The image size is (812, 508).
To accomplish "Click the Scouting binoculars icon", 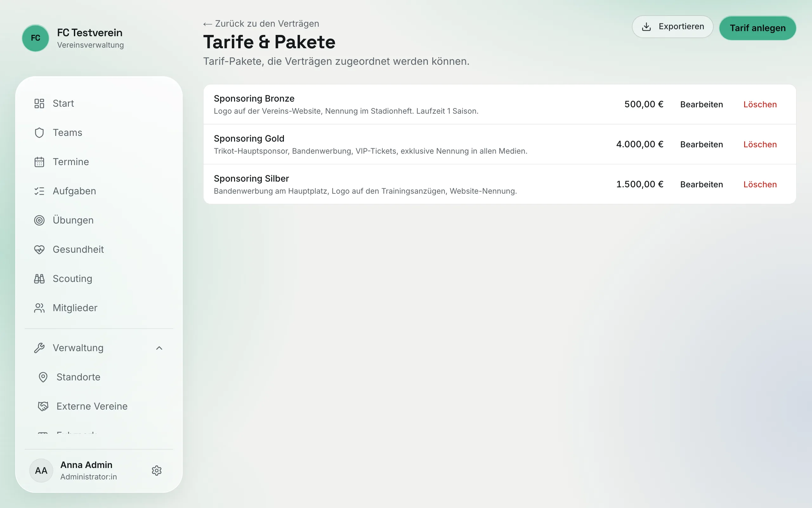I will pos(39,279).
